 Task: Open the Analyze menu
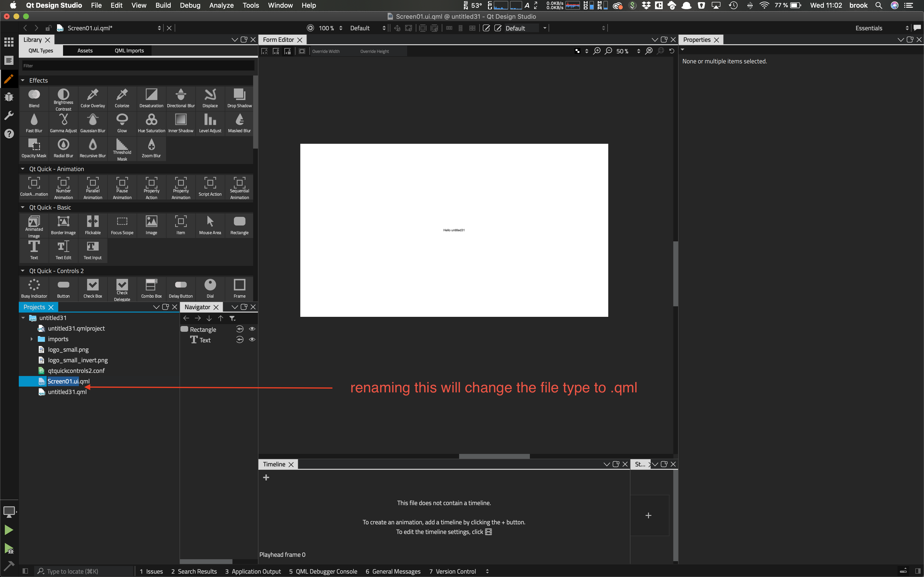coord(221,5)
